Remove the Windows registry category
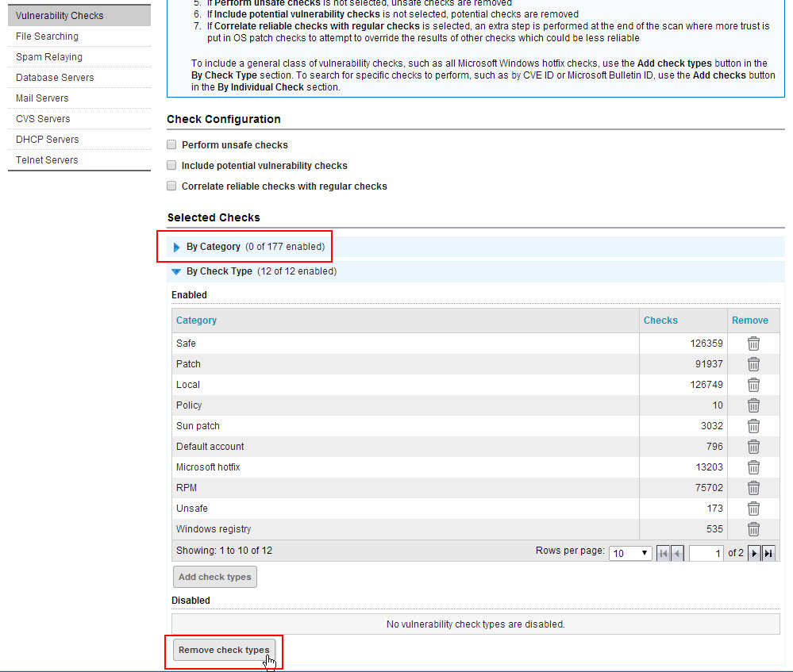The height and width of the screenshot is (672, 793). 753,528
